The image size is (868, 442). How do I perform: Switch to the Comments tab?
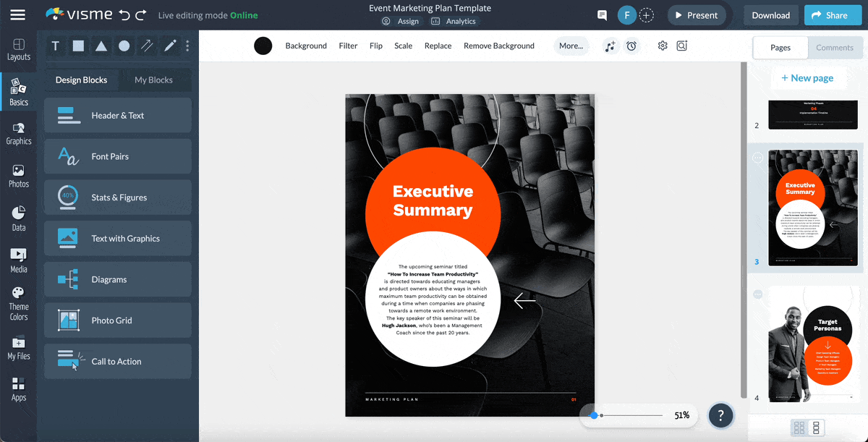click(835, 48)
